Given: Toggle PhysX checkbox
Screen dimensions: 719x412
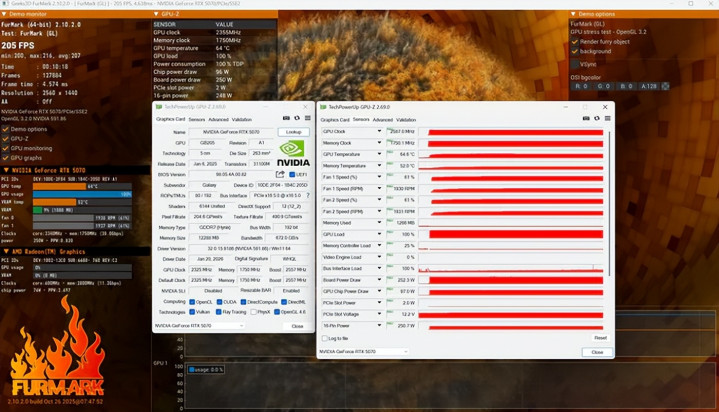Looking at the screenshot, I should click(253, 312).
